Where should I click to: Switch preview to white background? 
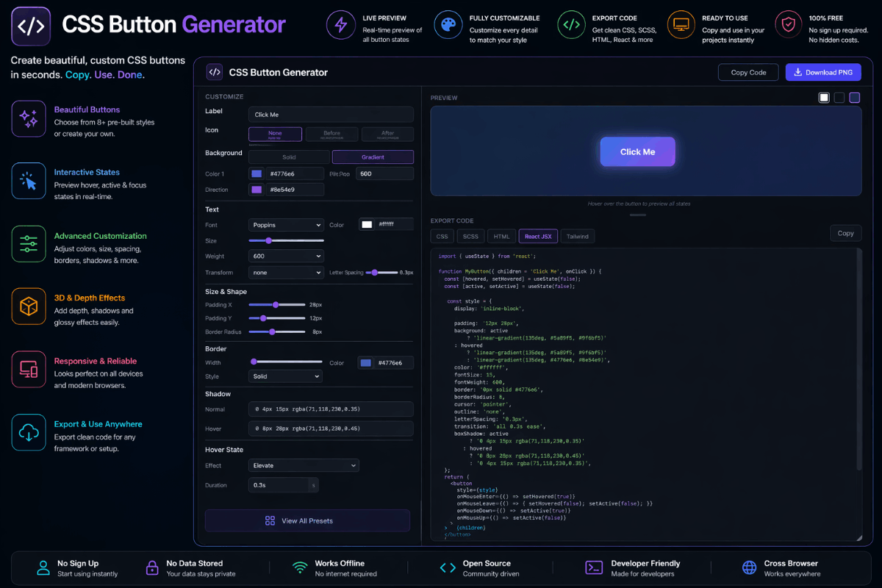tap(824, 98)
